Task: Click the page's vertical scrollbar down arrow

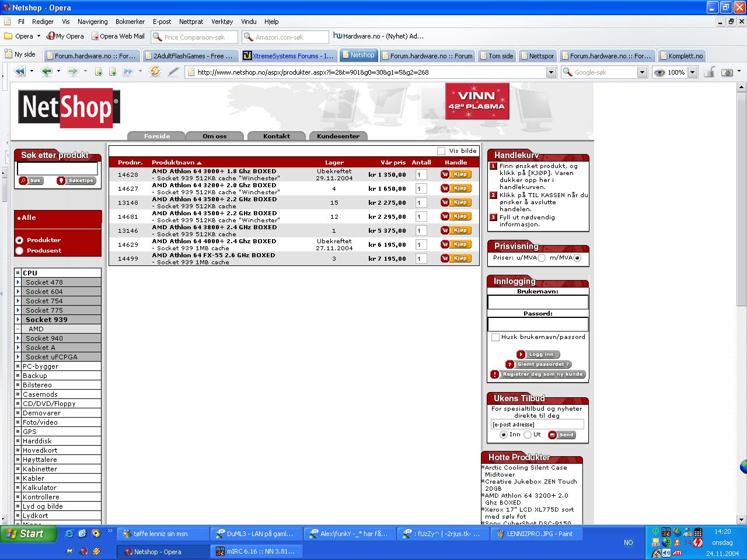Action: [741, 519]
